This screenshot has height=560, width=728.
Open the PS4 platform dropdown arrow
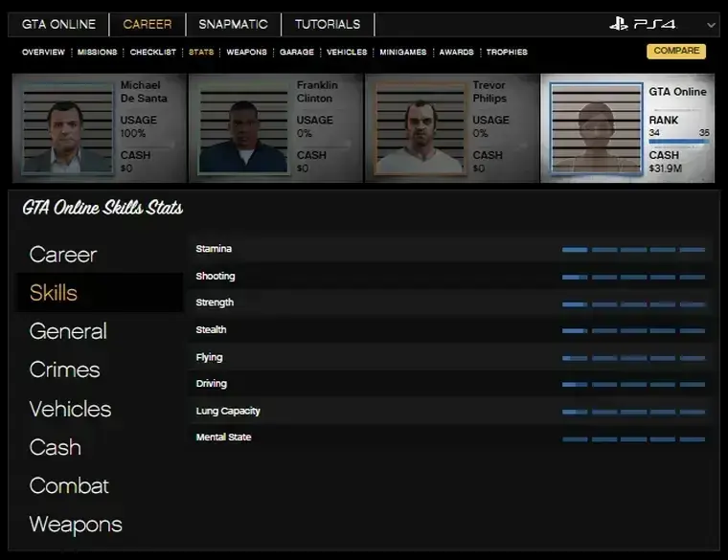pyautogui.click(x=712, y=25)
